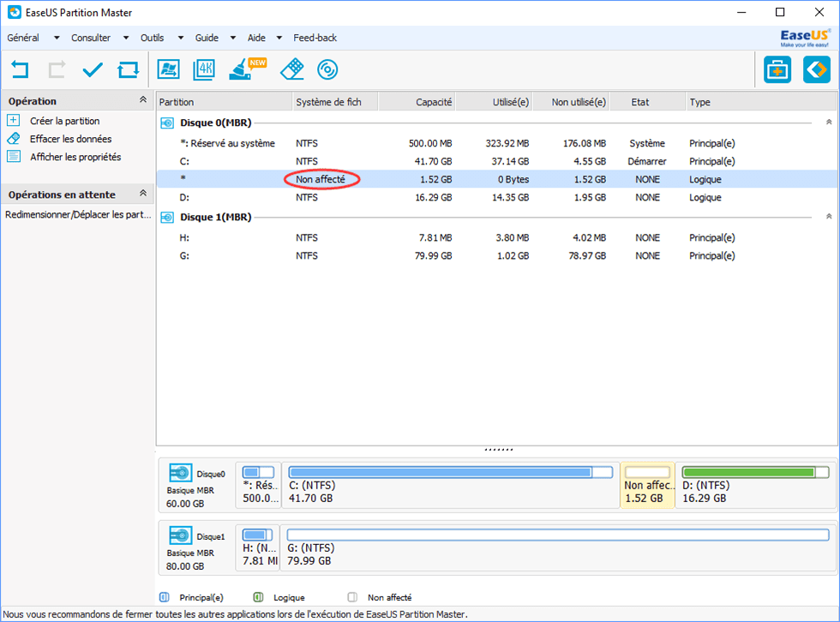
Task: Click the Logique legend icon
Action: coord(258,597)
